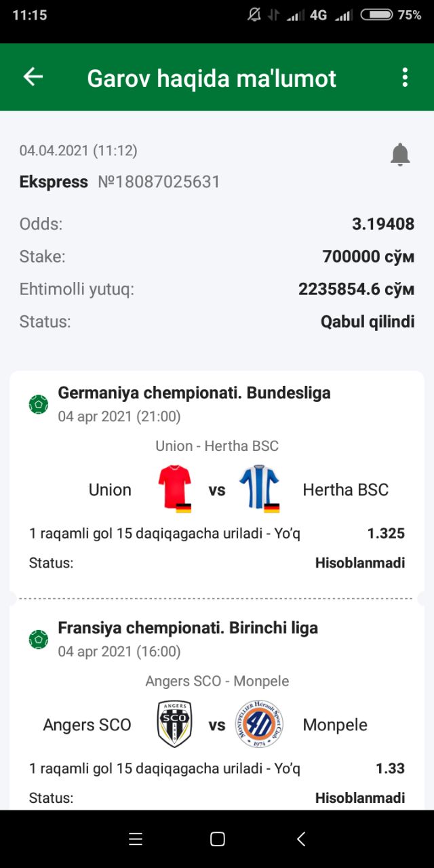Click the green football icon beside Bundesliga
The width and height of the screenshot is (434, 868).
click(39, 405)
